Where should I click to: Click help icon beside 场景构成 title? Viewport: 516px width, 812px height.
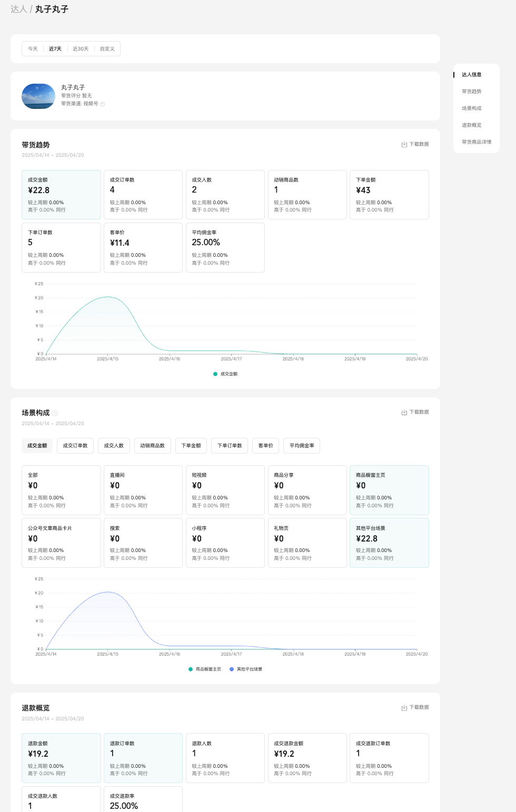[55, 413]
